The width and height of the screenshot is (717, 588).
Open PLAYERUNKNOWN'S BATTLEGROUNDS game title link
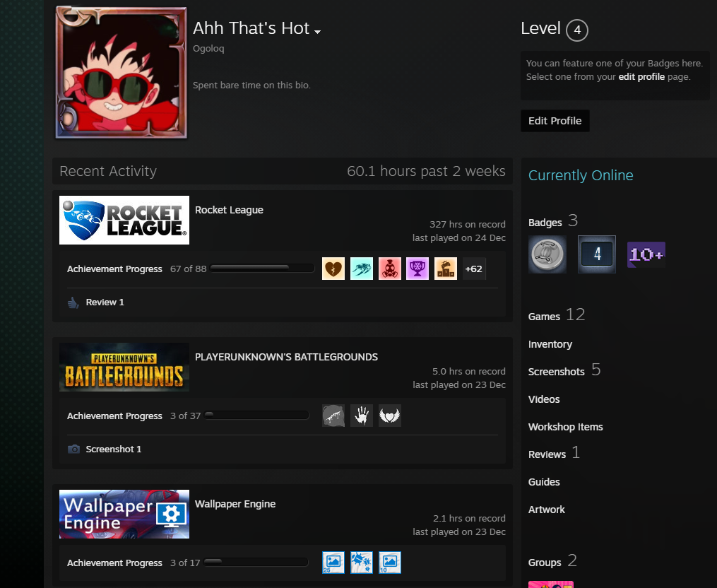pos(287,357)
